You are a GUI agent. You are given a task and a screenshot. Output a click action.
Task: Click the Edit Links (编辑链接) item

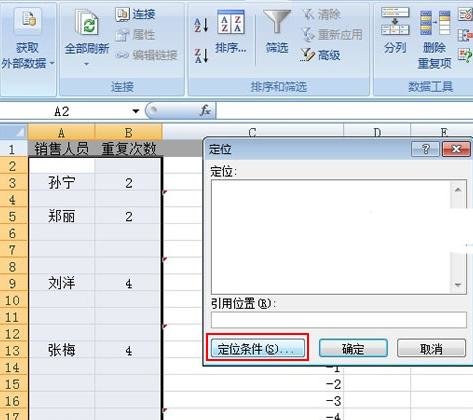[147, 55]
